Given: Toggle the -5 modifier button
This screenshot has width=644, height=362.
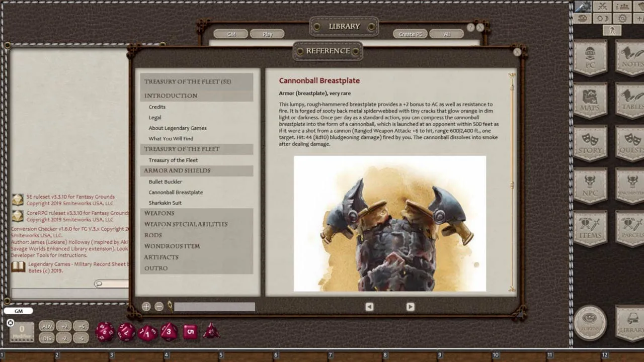Looking at the screenshot, I should point(81,338).
